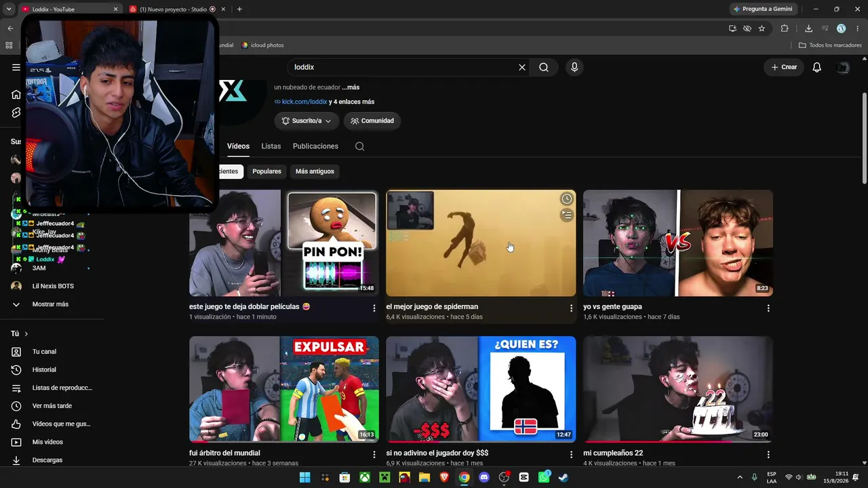Open Chrome three-dot menu
The image size is (868, 488).
click(858, 28)
